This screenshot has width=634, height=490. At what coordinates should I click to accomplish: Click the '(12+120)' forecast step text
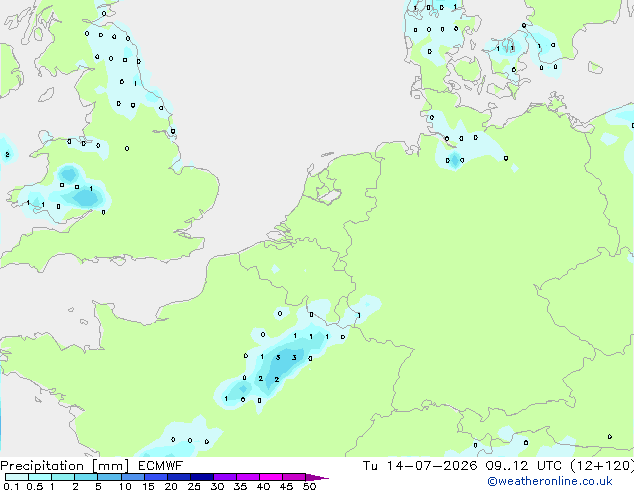(x=602, y=466)
